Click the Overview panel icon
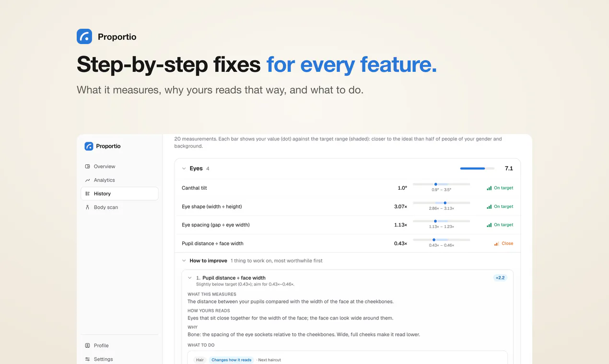The width and height of the screenshot is (609, 364). pyautogui.click(x=87, y=167)
